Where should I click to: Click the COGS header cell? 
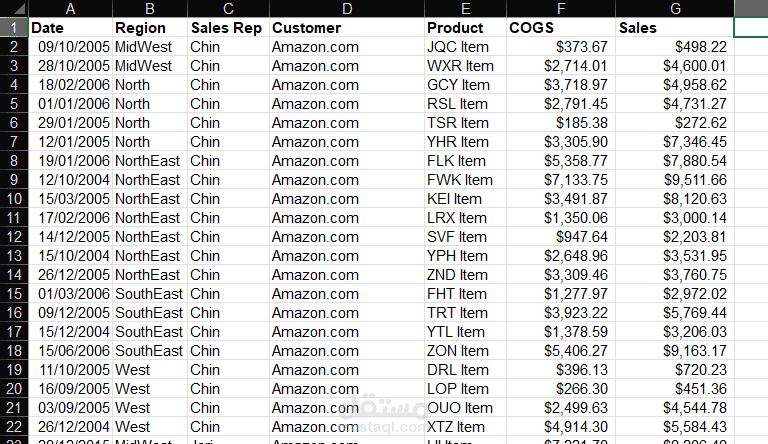[x=561, y=27]
